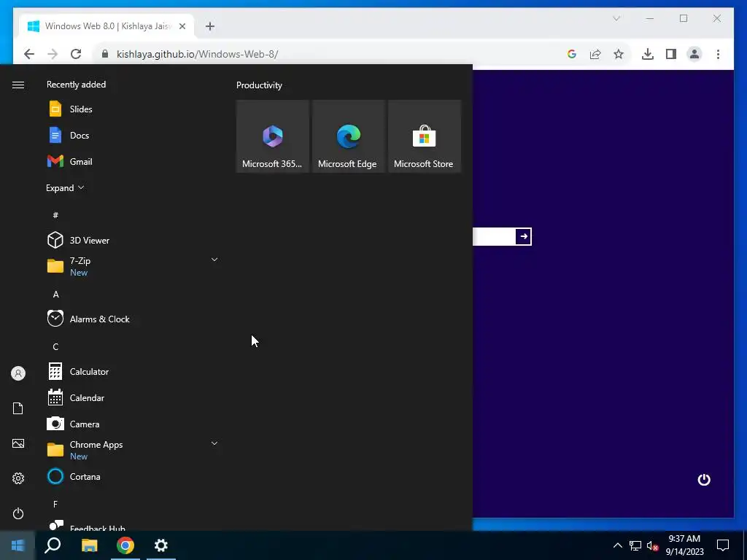
Task: Click the Productivity group title
Action: click(x=259, y=85)
